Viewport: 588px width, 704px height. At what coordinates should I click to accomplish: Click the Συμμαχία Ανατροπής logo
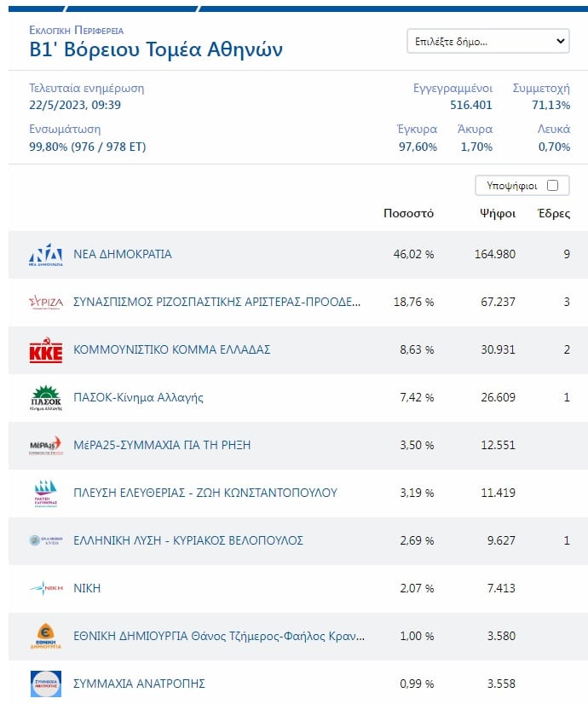pyautogui.click(x=45, y=684)
